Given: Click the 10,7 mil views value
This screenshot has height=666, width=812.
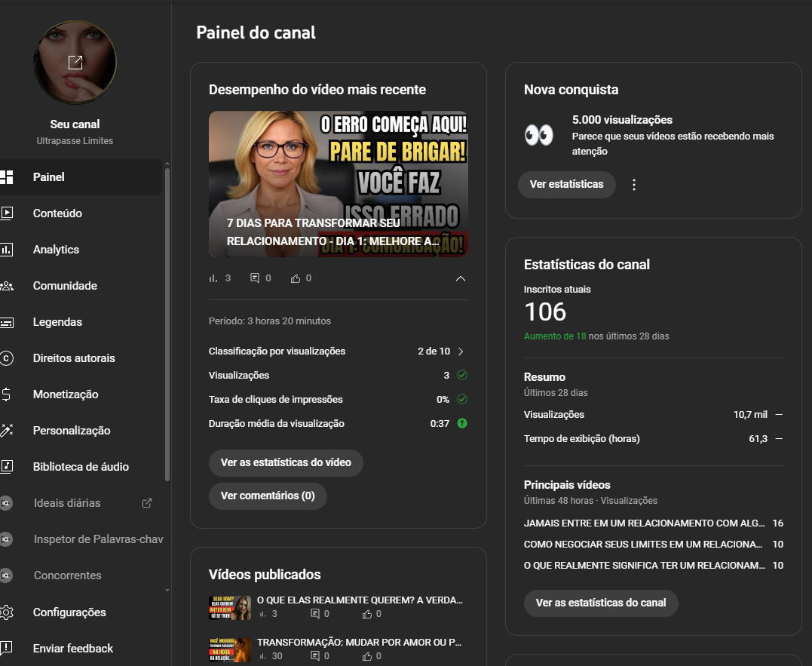Looking at the screenshot, I should point(750,414).
